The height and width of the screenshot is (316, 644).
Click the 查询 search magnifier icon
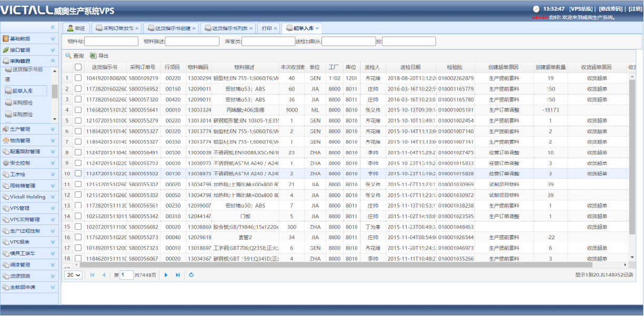[x=68, y=55]
